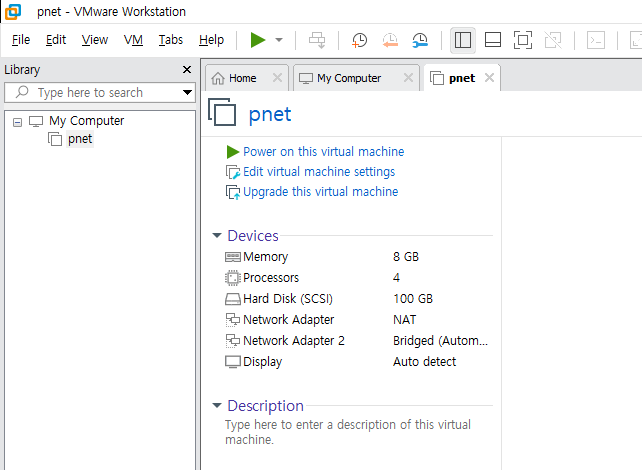The width and height of the screenshot is (642, 470).
Task: Click the Memory device row
Action: pos(358,257)
